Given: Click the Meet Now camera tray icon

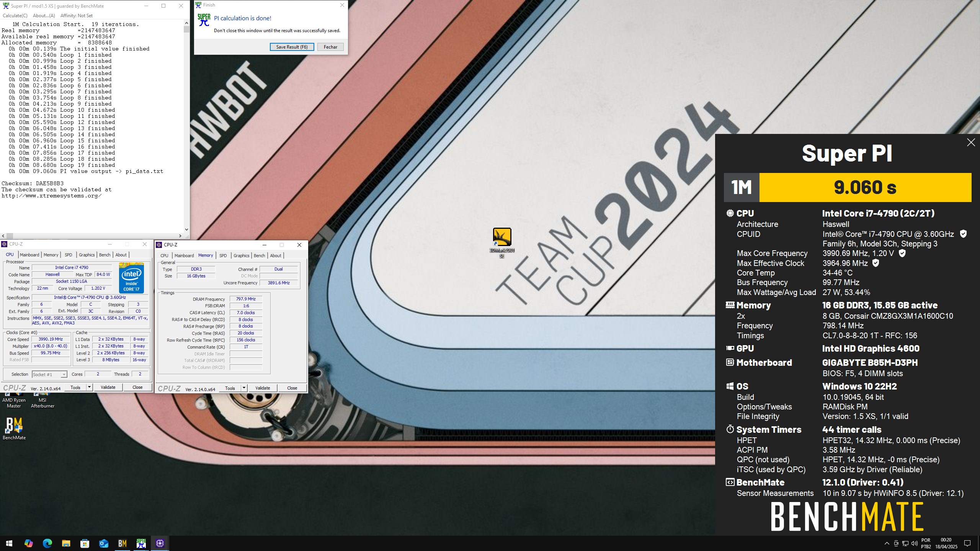Looking at the screenshot, I should coord(896,543).
